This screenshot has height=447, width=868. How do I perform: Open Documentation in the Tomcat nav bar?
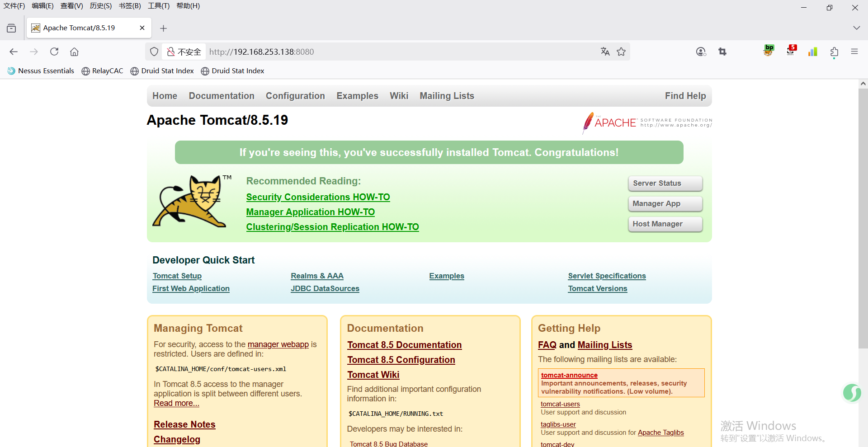pos(222,96)
